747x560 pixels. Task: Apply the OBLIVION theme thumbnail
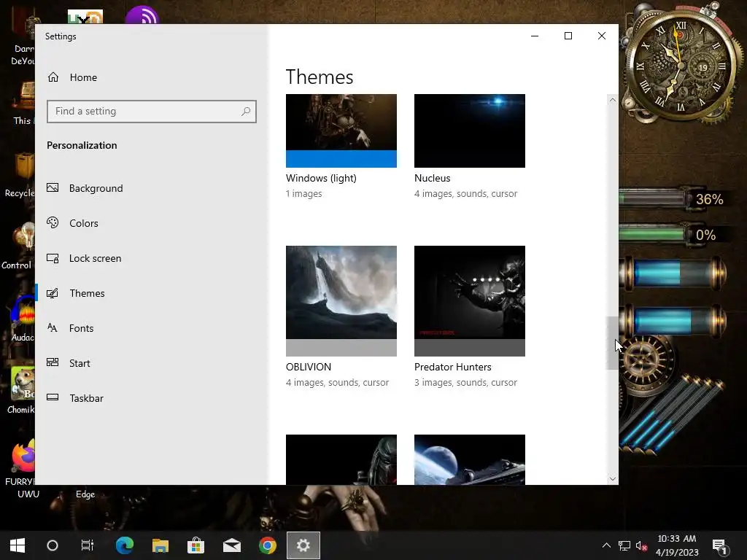341,301
